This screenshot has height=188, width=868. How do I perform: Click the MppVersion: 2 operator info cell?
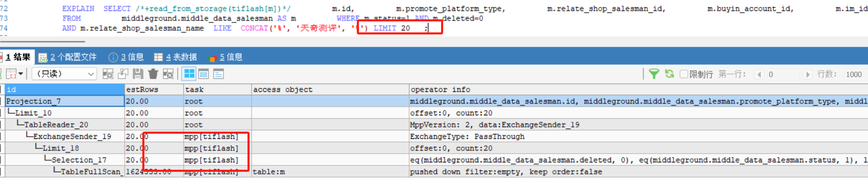click(638, 125)
